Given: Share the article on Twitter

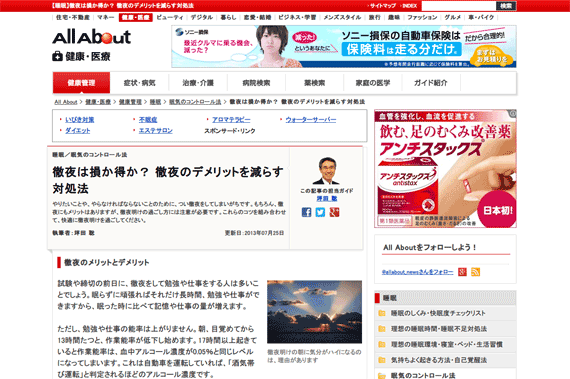Looking at the screenshot, I should (x=320, y=212).
